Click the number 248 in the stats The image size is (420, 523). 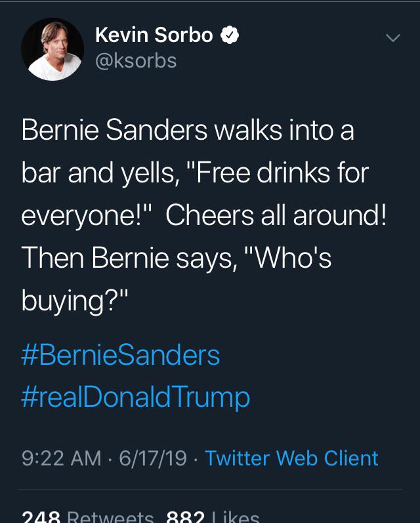(x=41, y=517)
